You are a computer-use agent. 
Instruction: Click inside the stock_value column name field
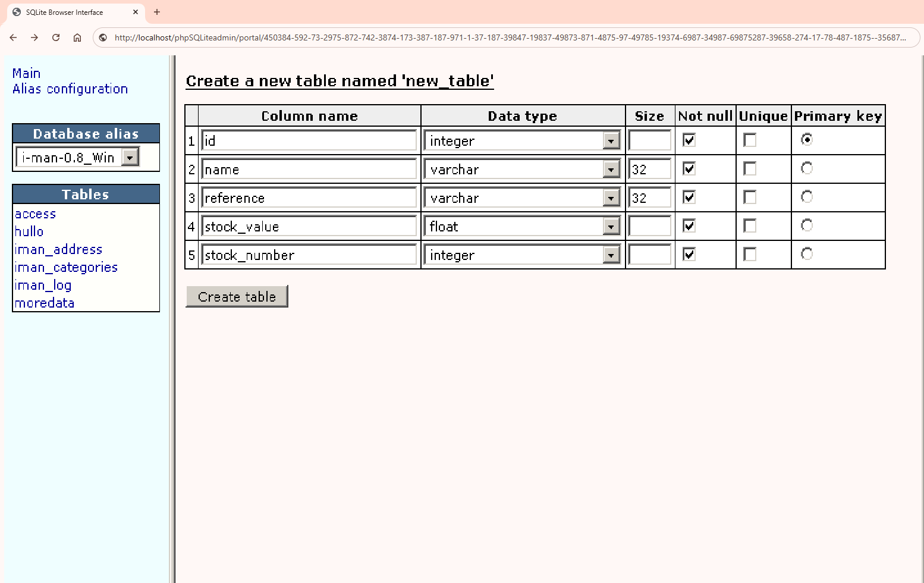pyautogui.click(x=309, y=225)
